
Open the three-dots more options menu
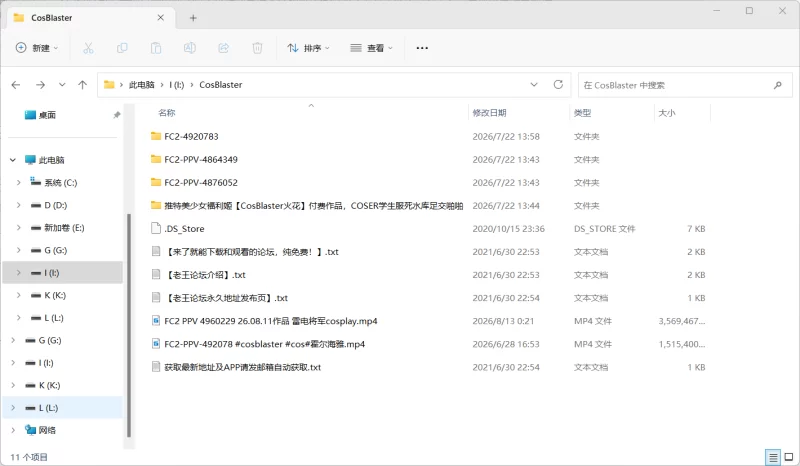click(x=422, y=48)
